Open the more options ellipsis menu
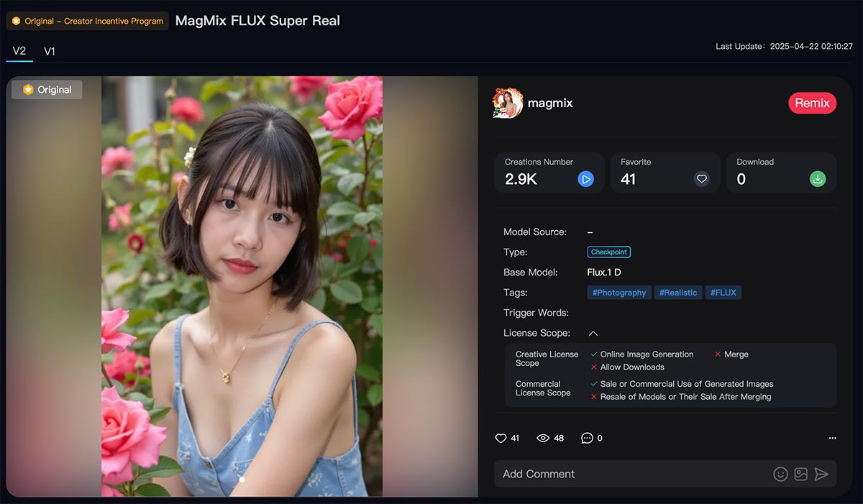 [832, 438]
